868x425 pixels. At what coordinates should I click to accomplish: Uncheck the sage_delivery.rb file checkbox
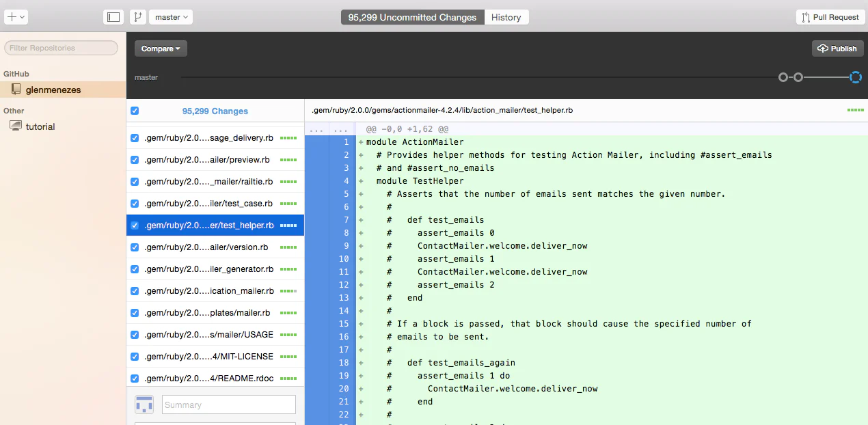(x=135, y=138)
